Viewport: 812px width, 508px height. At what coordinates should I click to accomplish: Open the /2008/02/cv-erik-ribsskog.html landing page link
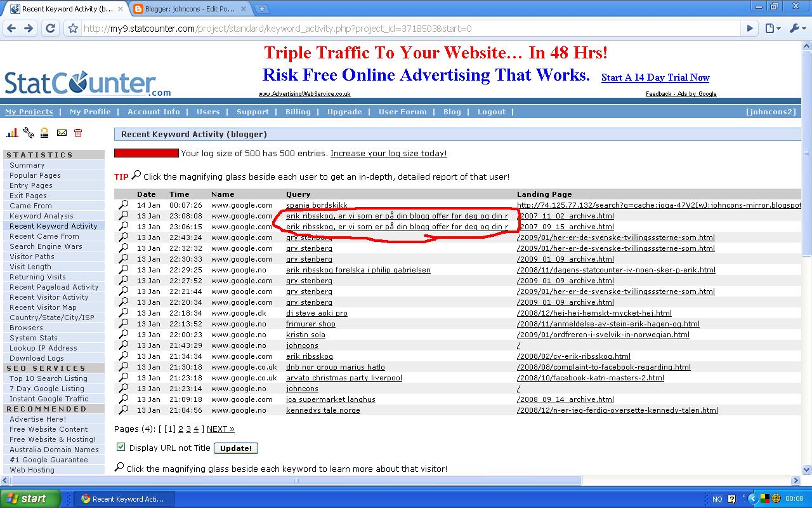click(573, 356)
